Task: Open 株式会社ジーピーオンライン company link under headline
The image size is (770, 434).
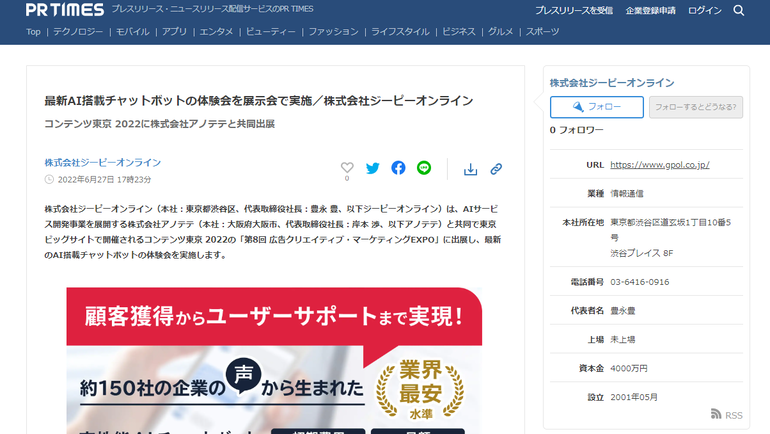Action: (x=102, y=162)
